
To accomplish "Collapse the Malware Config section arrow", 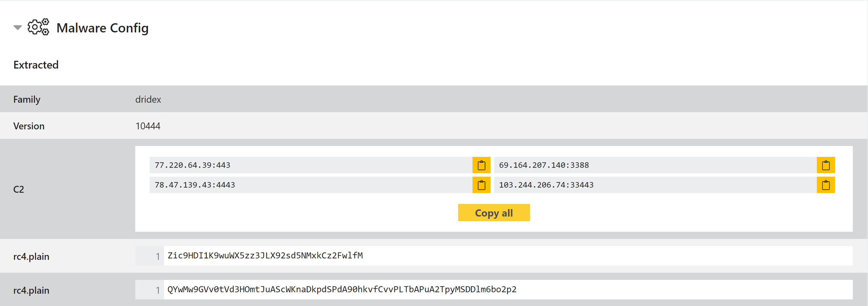I will pos(18,28).
